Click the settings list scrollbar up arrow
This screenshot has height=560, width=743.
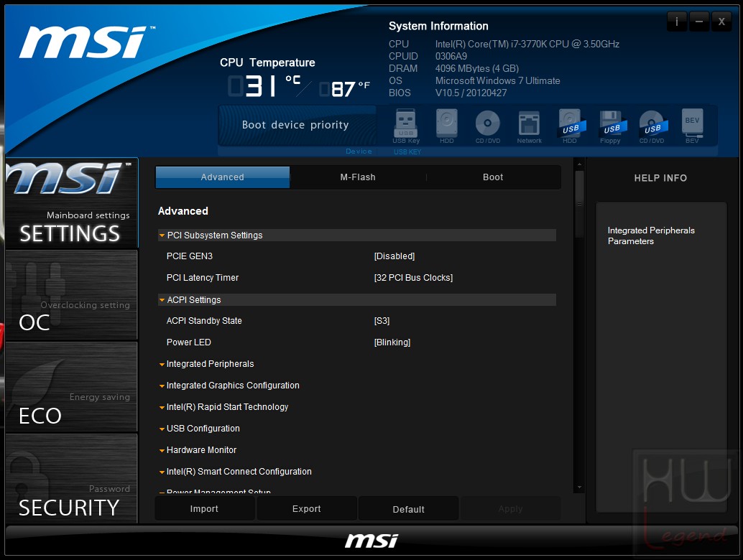click(x=578, y=164)
